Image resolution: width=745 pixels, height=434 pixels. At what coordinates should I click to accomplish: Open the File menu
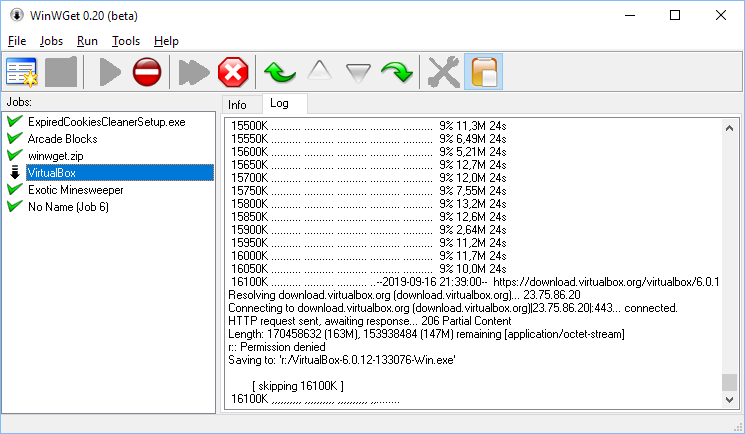(17, 41)
